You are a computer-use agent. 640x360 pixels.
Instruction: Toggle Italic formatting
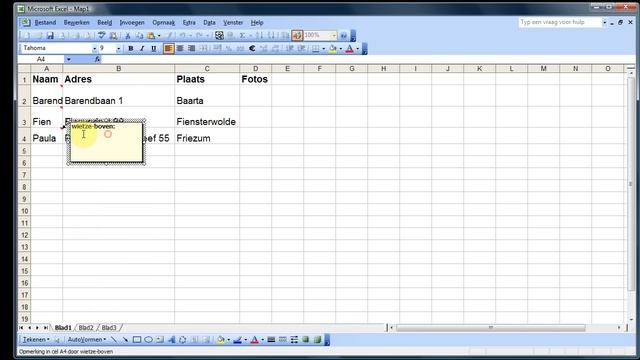tap(142, 49)
